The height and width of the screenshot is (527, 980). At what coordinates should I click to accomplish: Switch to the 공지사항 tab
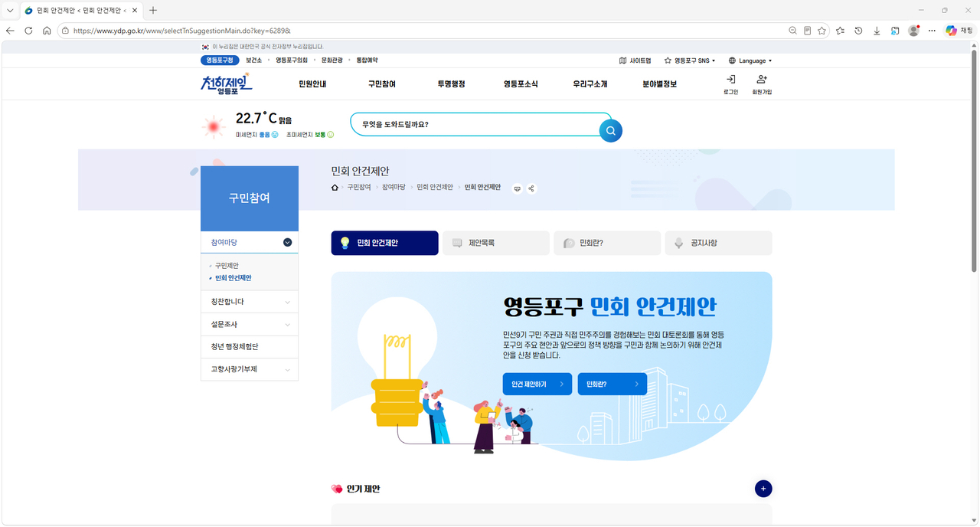(718, 243)
